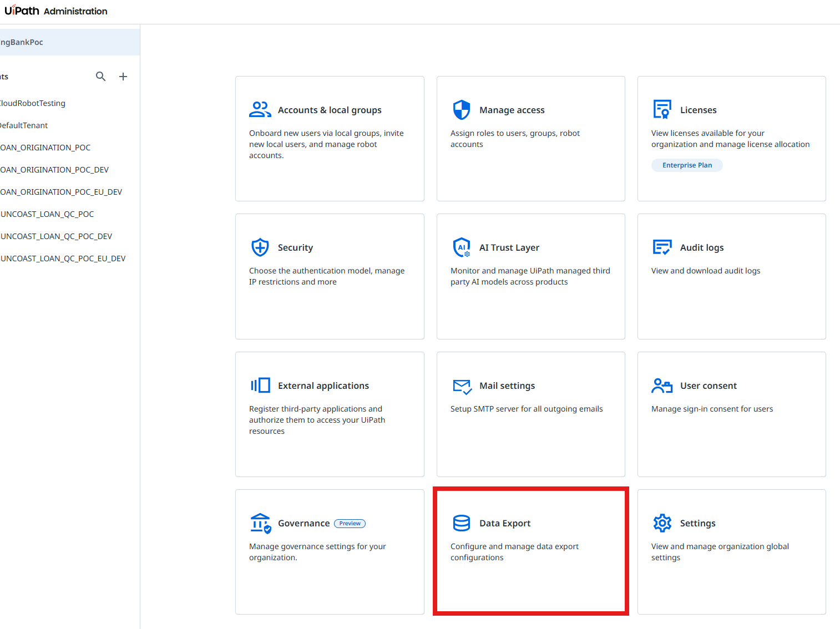Click the User consent icon
The width and height of the screenshot is (840, 629).
pos(662,385)
